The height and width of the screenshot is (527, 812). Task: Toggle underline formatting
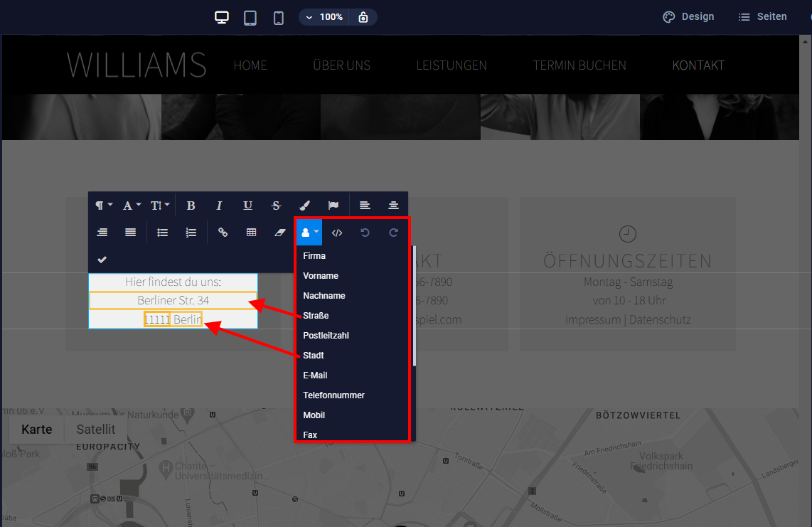(x=247, y=206)
